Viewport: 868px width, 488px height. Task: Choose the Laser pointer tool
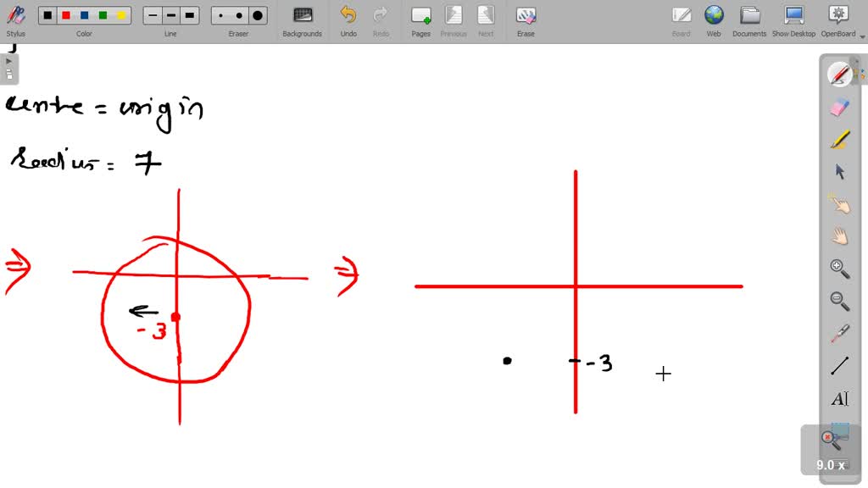tap(839, 332)
